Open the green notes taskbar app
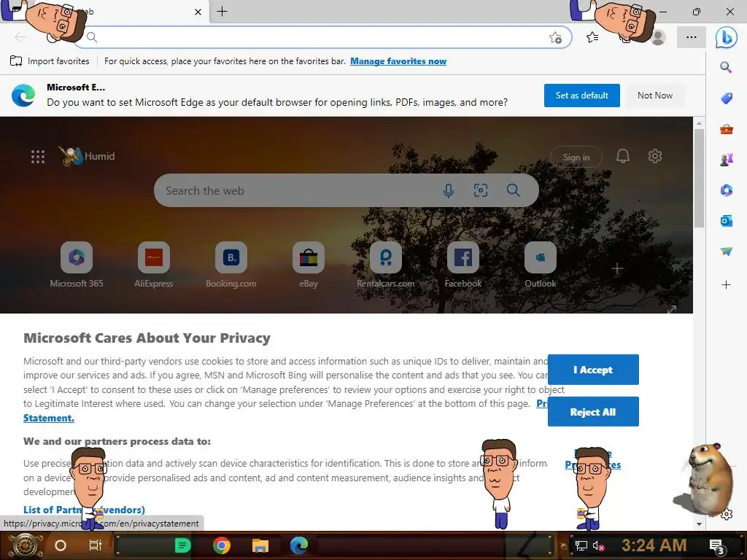747x560 pixels. pos(183,545)
